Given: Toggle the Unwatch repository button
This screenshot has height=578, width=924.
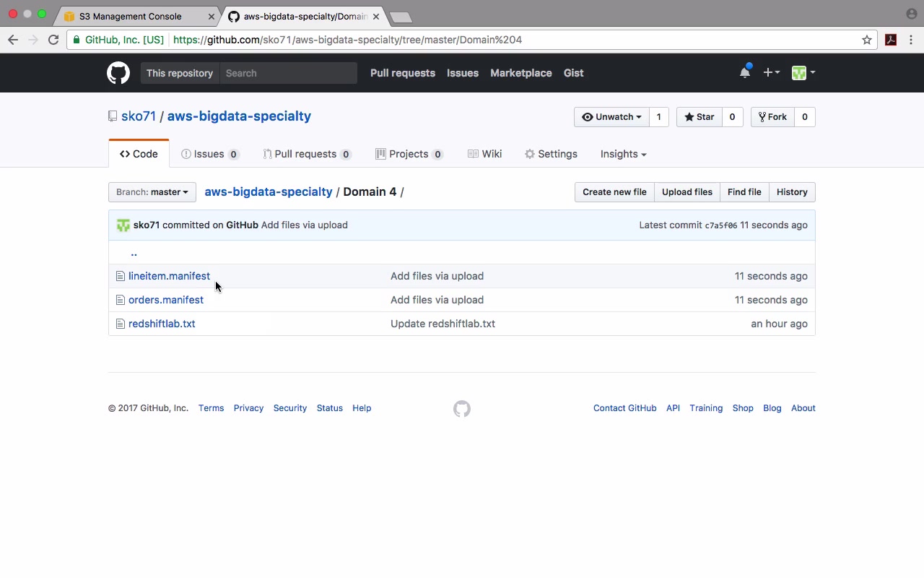Looking at the screenshot, I should click(x=611, y=117).
